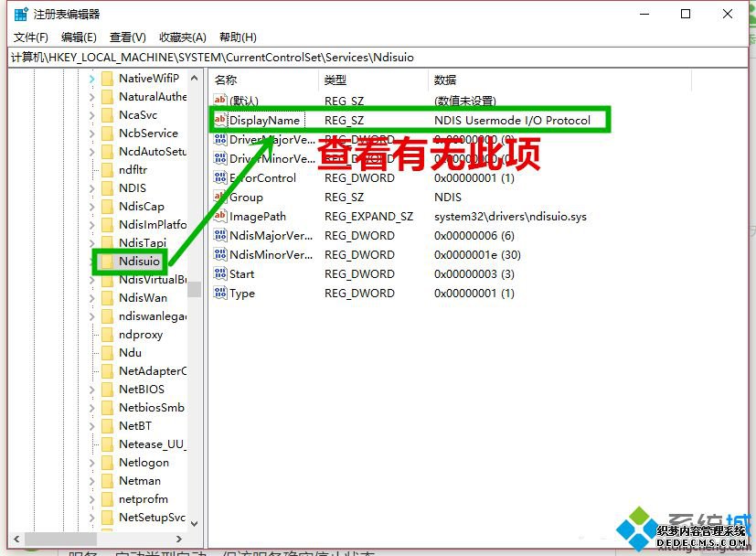Expand the NaturalAuthe tree node

[x=91, y=96]
